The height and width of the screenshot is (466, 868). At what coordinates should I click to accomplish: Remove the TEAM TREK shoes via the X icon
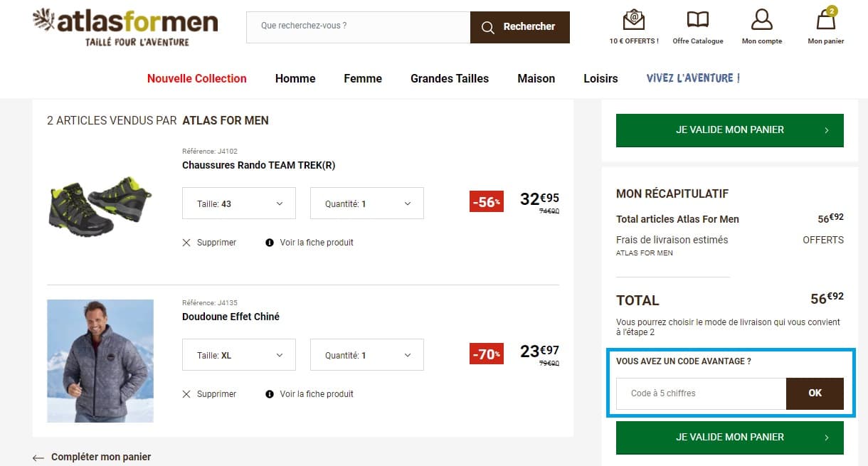[x=186, y=242]
